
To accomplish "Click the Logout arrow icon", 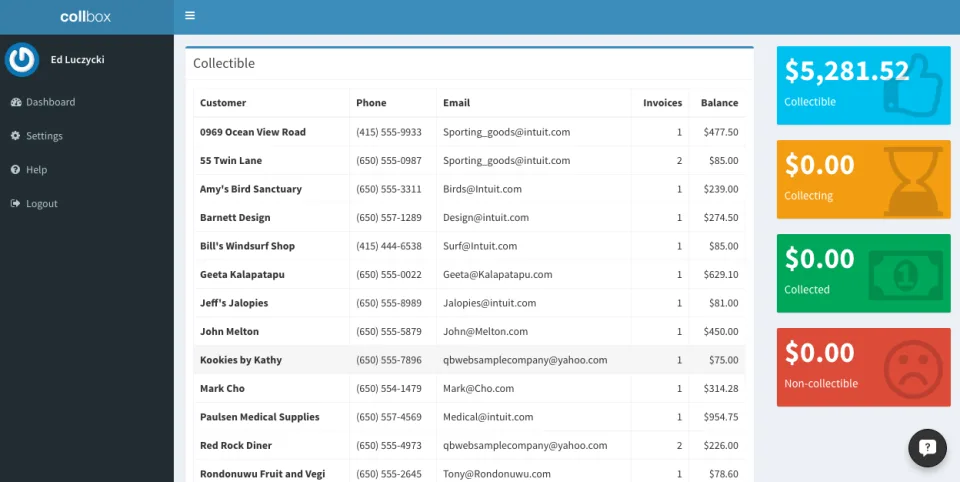I will 15,203.
